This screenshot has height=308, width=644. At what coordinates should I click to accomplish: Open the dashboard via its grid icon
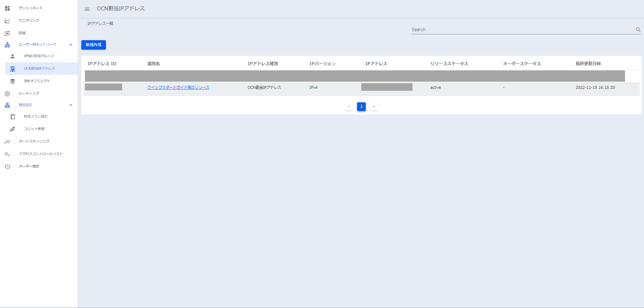coord(7,8)
